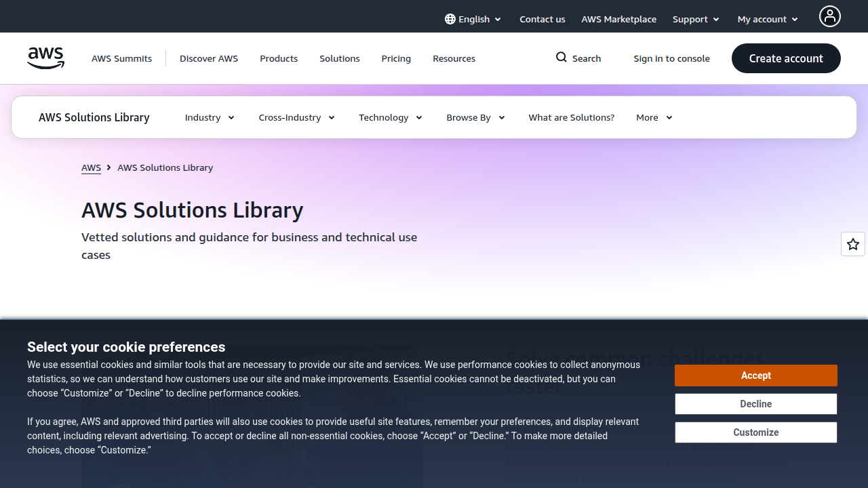The image size is (868, 488).
Task: Click the Search text label
Action: pos(587,58)
